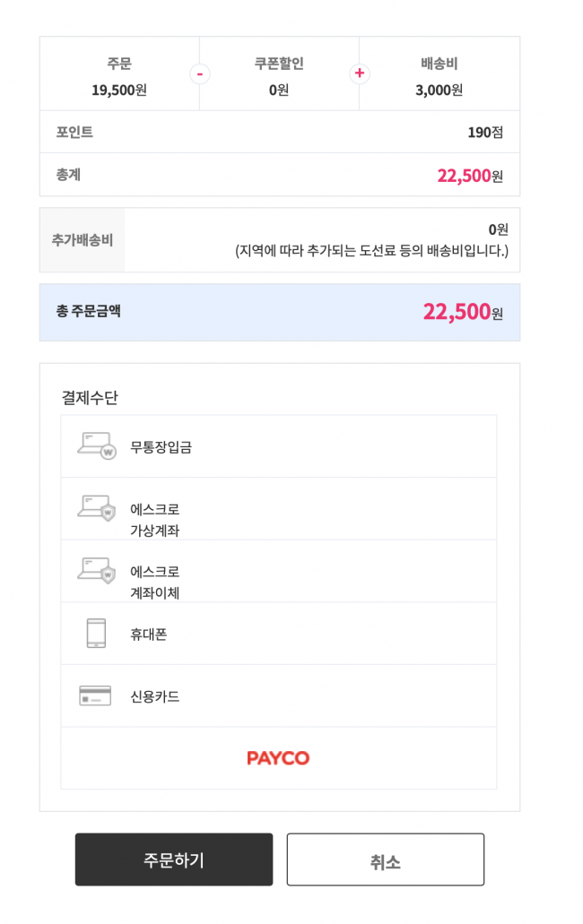Click the pink minus circle icon

[200, 73]
